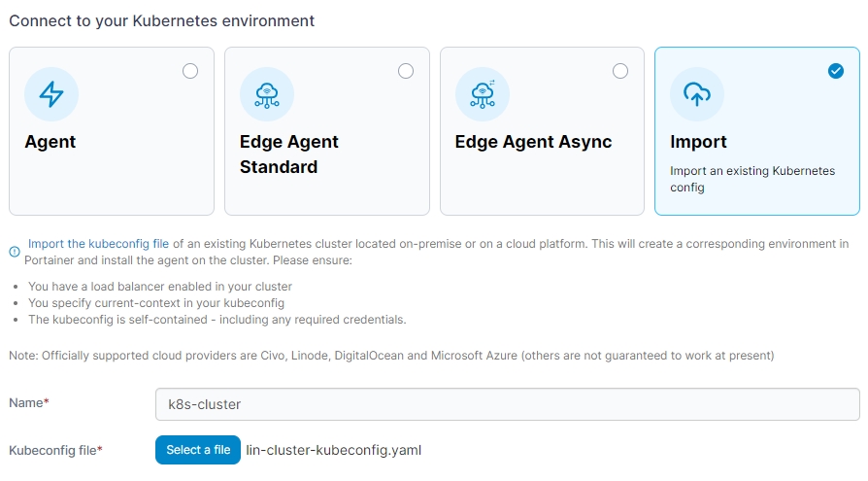Click the Agent card title text
The image size is (868, 481).
coord(50,142)
